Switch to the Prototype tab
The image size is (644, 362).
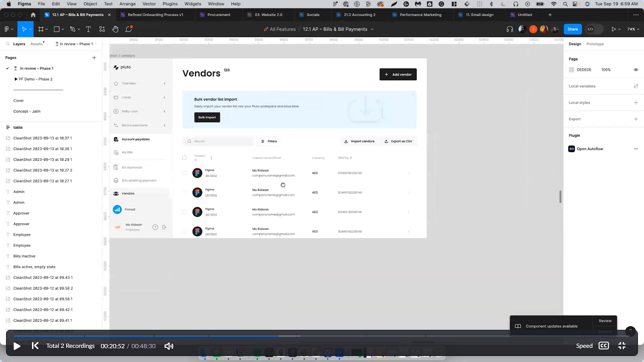point(595,44)
